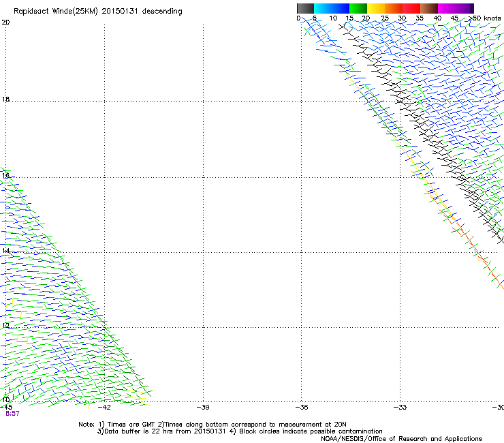The width and height of the screenshot is (504, 443).
Task: Click the longitude label -33
Action: (400, 408)
